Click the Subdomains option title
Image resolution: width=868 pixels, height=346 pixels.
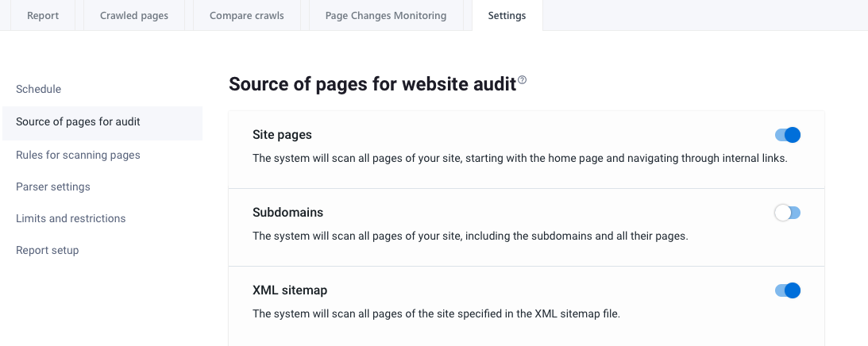click(x=287, y=213)
